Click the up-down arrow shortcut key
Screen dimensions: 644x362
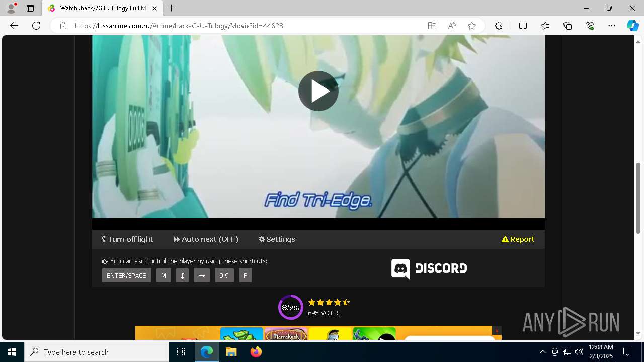tap(182, 275)
